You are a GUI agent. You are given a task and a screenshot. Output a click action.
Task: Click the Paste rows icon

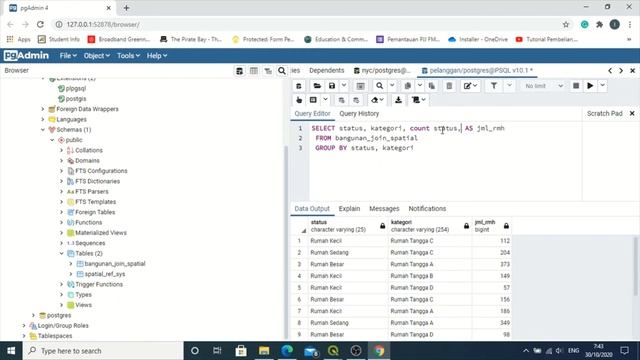(x=432, y=86)
